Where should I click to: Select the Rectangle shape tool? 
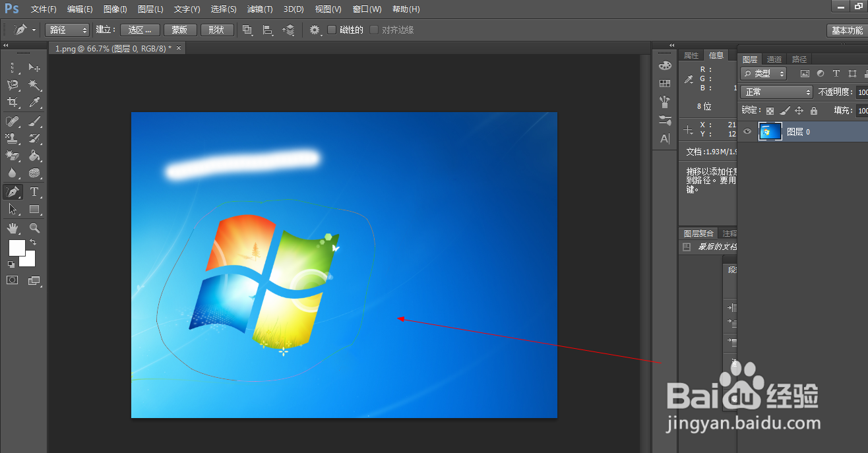[x=34, y=209]
